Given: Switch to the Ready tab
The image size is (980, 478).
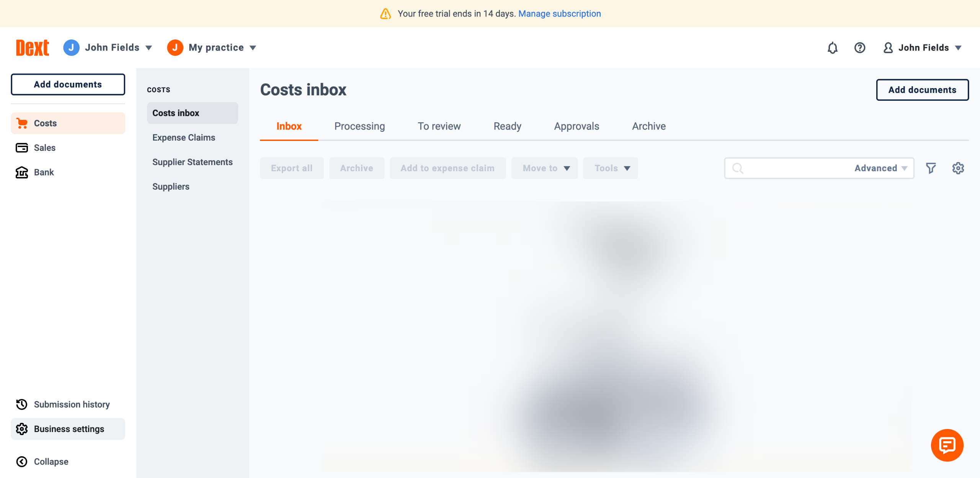Looking at the screenshot, I should [x=507, y=126].
